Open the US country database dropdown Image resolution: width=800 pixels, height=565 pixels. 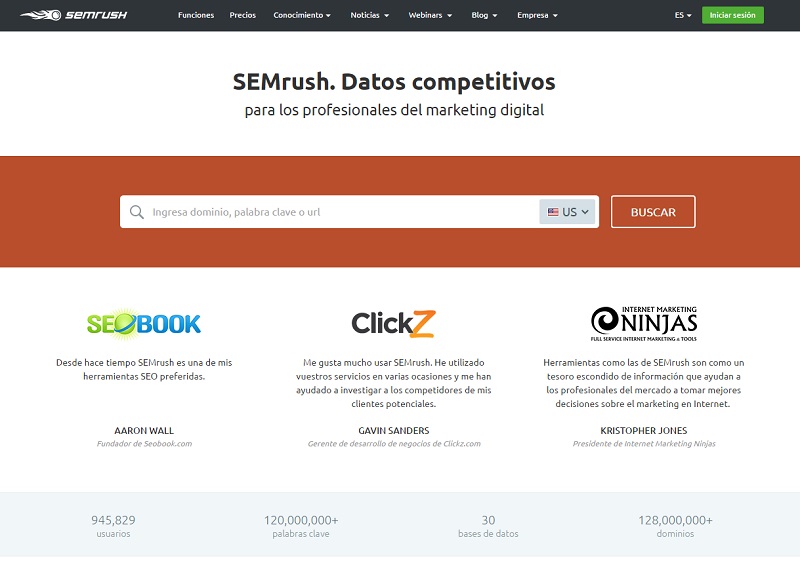[569, 212]
